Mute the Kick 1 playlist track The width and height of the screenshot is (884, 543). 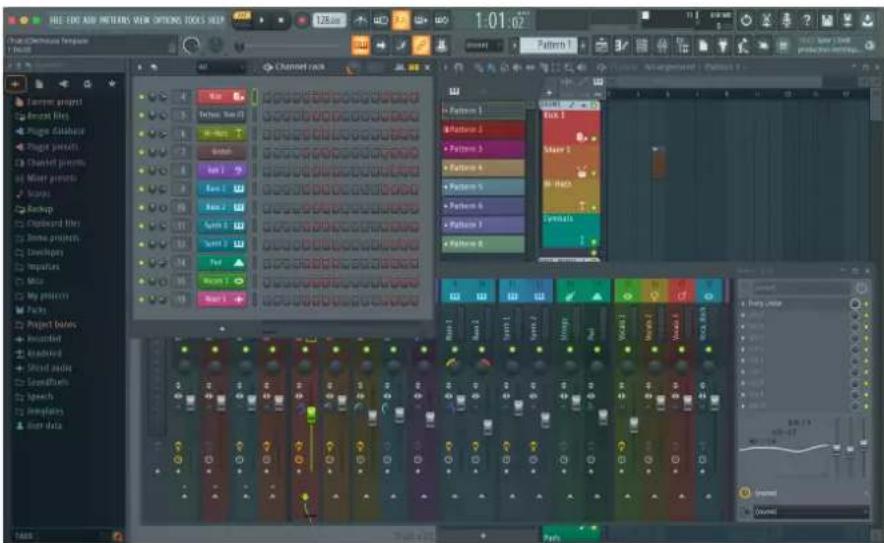[594, 138]
